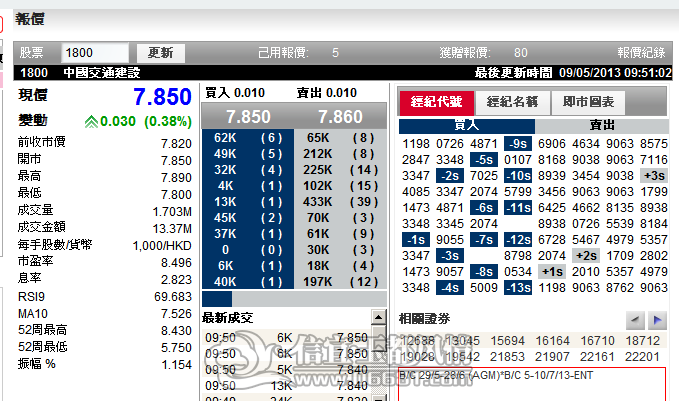Image resolution: width=679 pixels, height=401 pixels.
Task: Select broker code 6906 in sell list
Action: coord(552,144)
